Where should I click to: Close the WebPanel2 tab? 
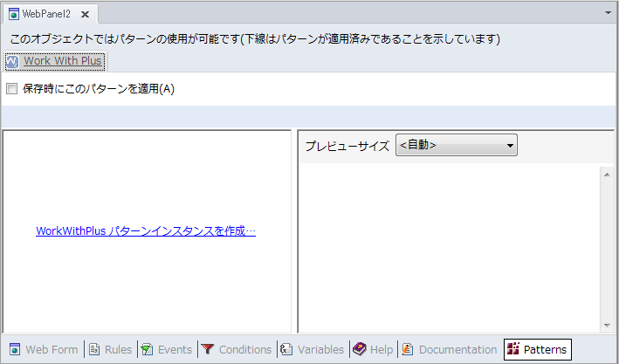85,15
